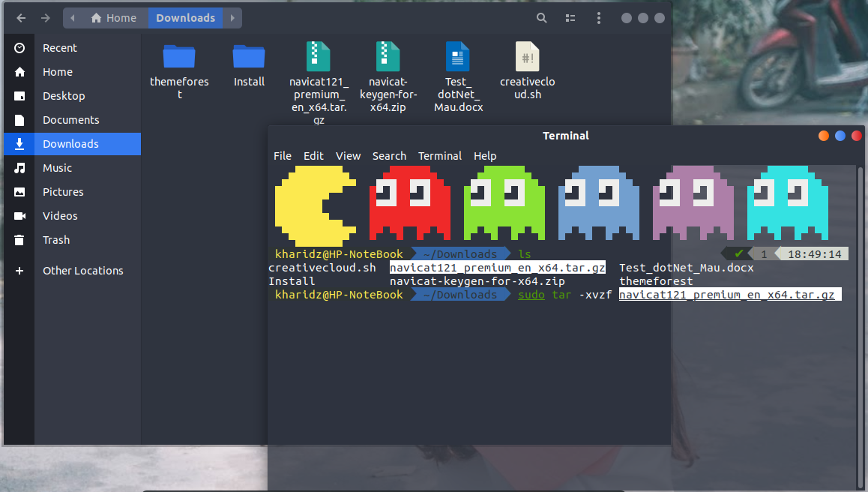Screen dimensions: 868x492
Task: Click the 18:49:14 time in the prompt
Action: [814, 254]
